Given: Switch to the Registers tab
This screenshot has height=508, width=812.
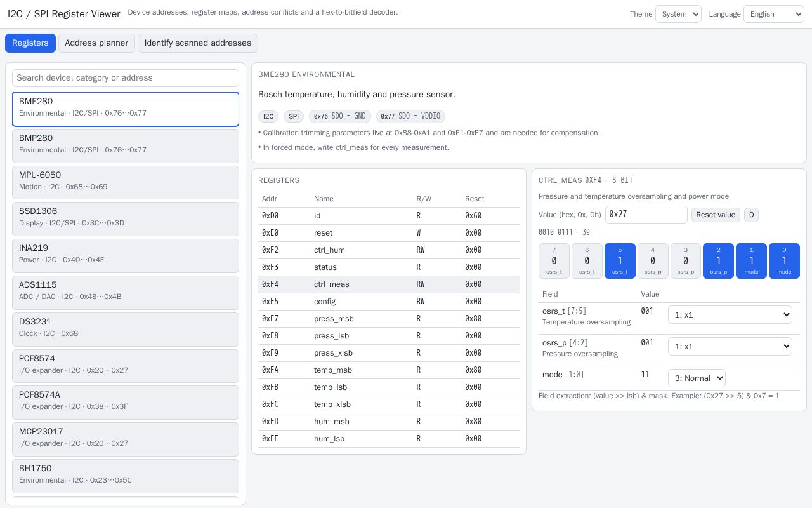Looking at the screenshot, I should (30, 43).
